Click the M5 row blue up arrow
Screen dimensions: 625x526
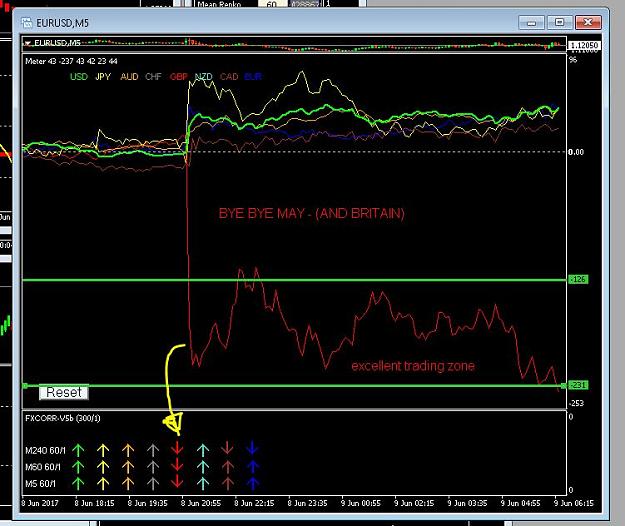(252, 484)
